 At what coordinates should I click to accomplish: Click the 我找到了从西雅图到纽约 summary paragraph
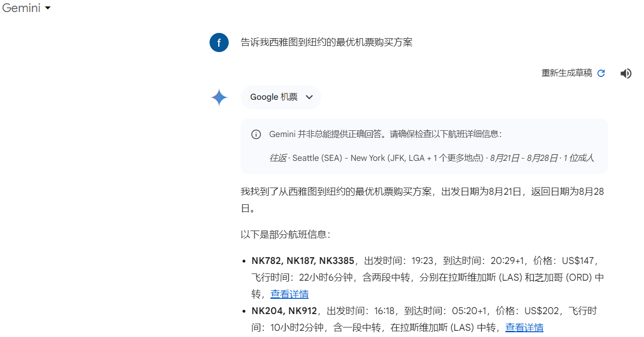(x=422, y=200)
